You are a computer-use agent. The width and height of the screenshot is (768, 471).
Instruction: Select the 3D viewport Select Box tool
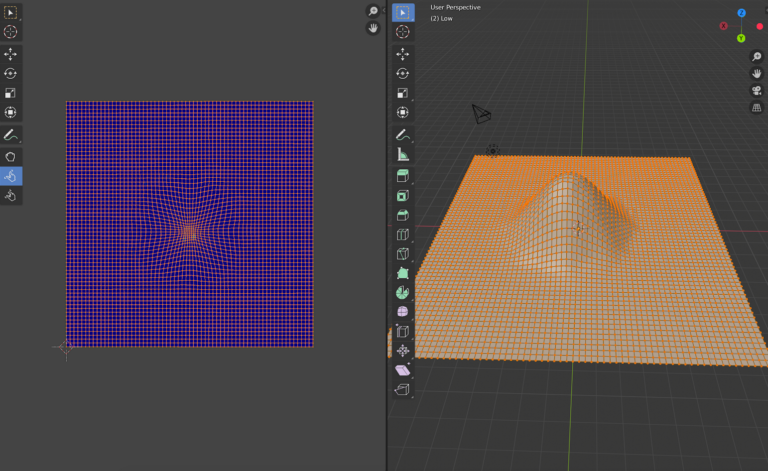point(403,12)
